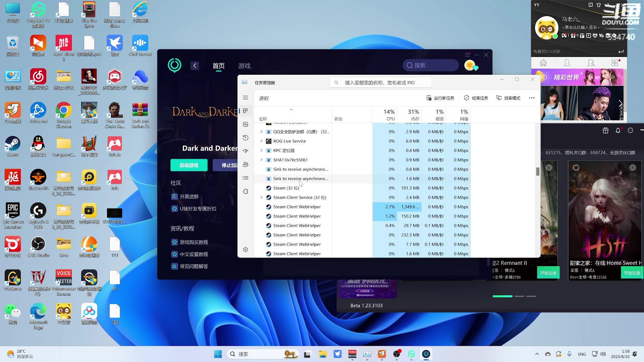Select first carousel page indicator bar
This screenshot has height=362, width=644.
pyautogui.click(x=502, y=296)
